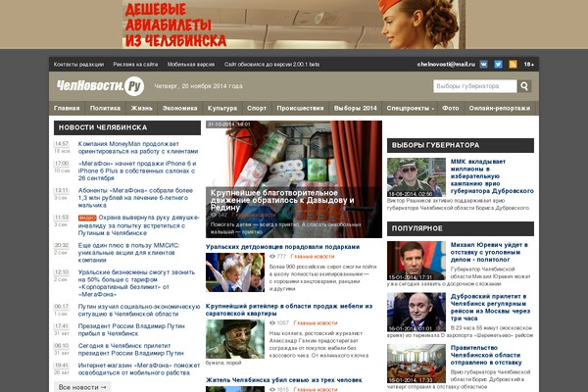Click the government meeting hall thumbnail
This screenshot has width=588, height=392.
click(416, 364)
